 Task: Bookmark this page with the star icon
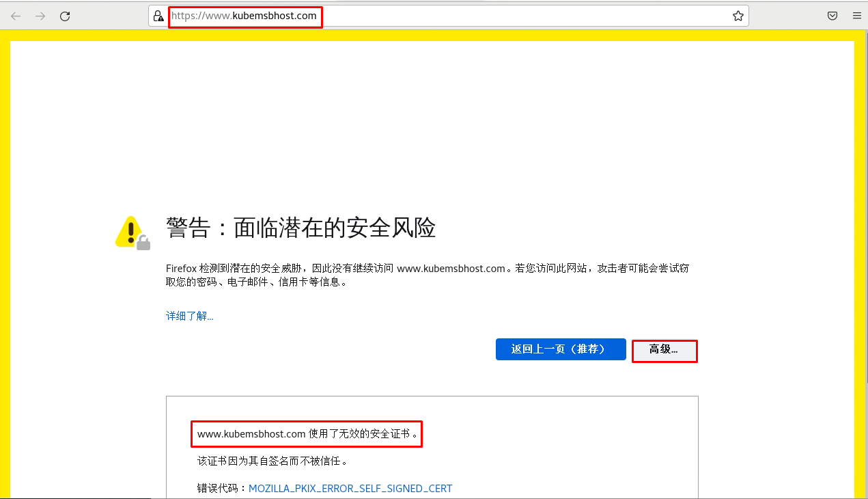[x=738, y=16]
